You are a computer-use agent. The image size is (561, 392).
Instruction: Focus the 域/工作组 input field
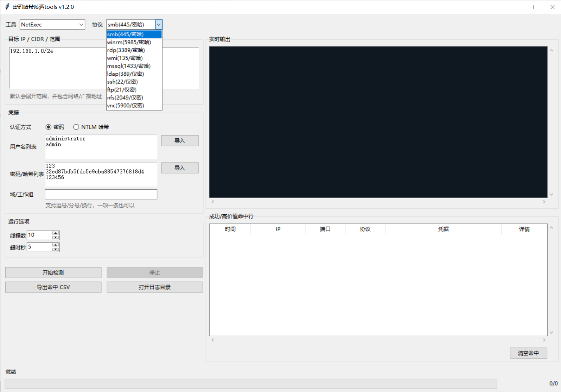[x=101, y=194]
